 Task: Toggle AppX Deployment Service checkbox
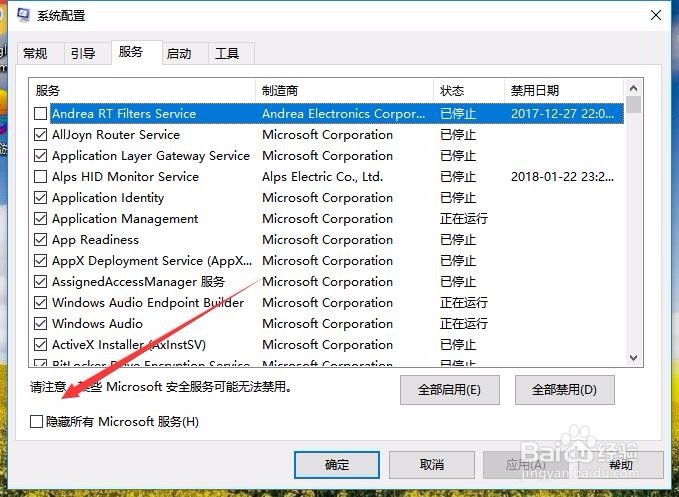(40, 261)
